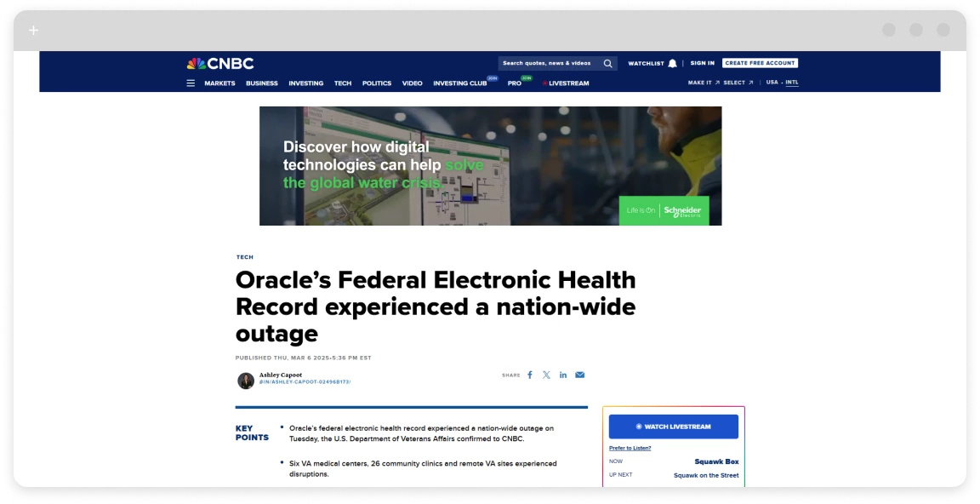Click the CNBC peacock logo

(220, 63)
